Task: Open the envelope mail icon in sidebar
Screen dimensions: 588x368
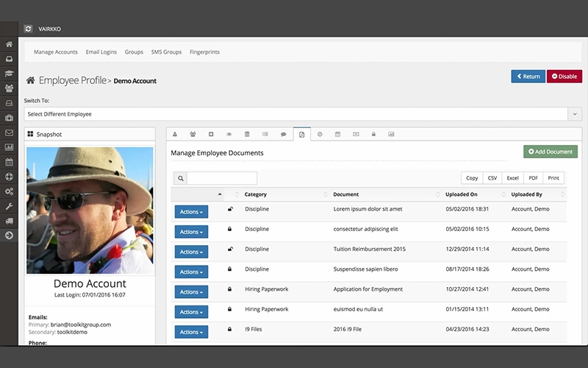Action: click(9, 132)
